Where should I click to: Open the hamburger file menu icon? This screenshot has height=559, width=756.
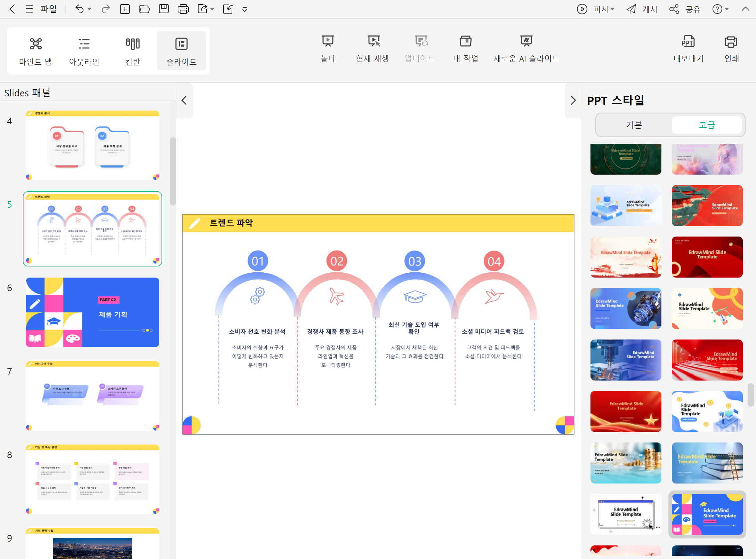(x=29, y=9)
